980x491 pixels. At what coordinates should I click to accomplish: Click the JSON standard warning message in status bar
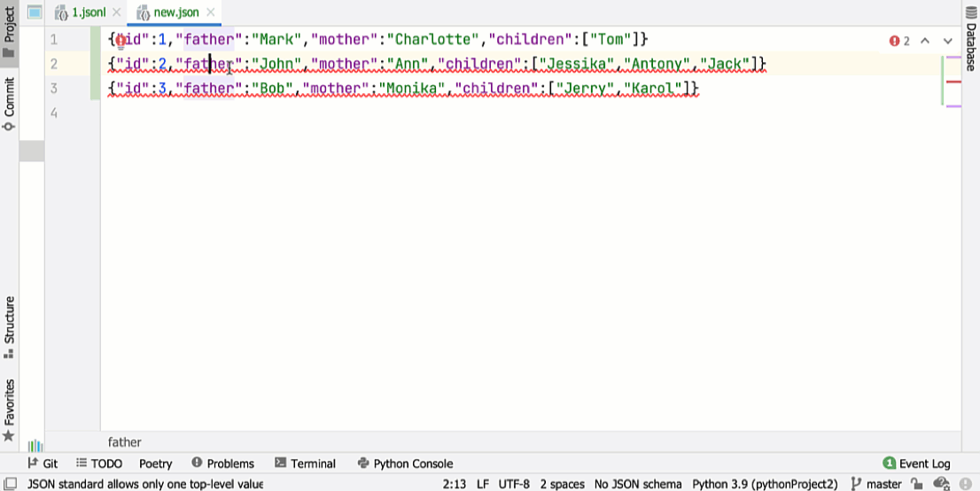coord(145,484)
